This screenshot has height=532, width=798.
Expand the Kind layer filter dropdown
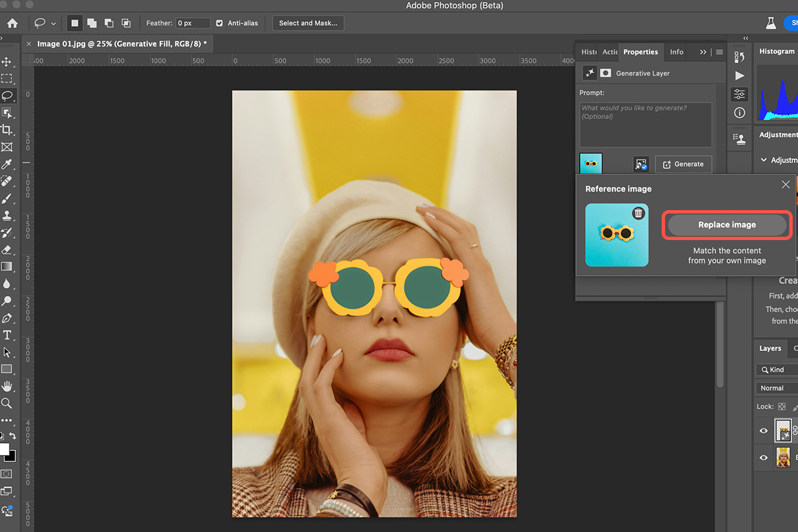(x=776, y=369)
